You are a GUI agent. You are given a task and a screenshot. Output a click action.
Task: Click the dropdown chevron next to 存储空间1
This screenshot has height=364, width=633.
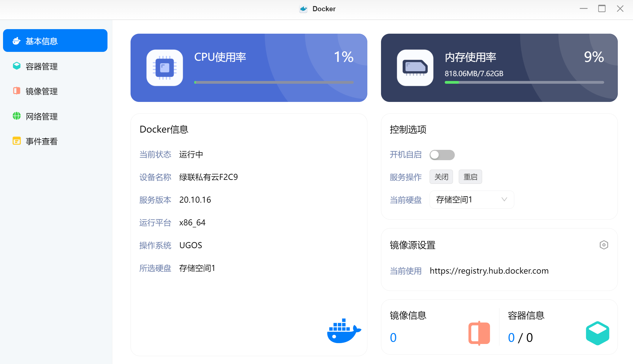504,200
